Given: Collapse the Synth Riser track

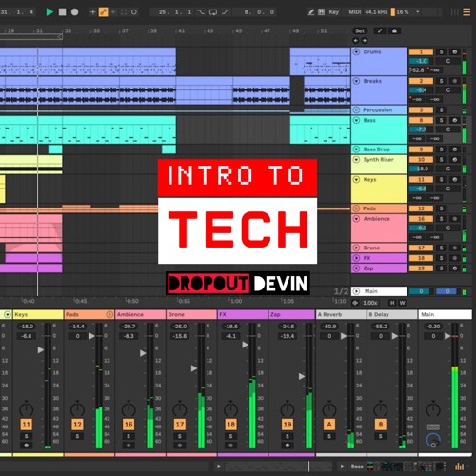Looking at the screenshot, I should pos(356,159).
